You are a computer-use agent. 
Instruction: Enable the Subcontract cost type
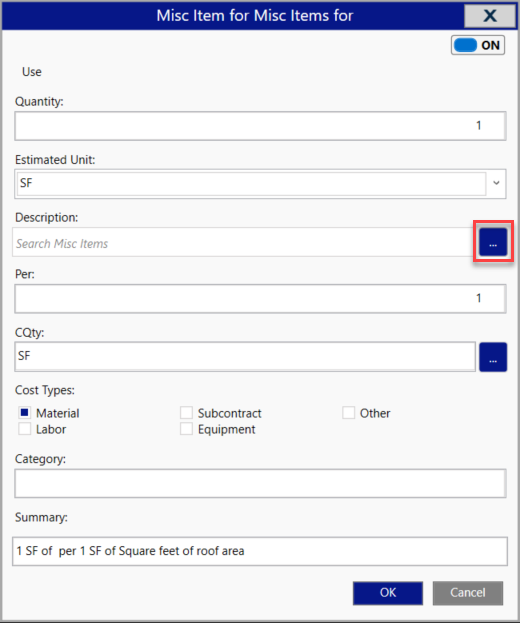(186, 413)
